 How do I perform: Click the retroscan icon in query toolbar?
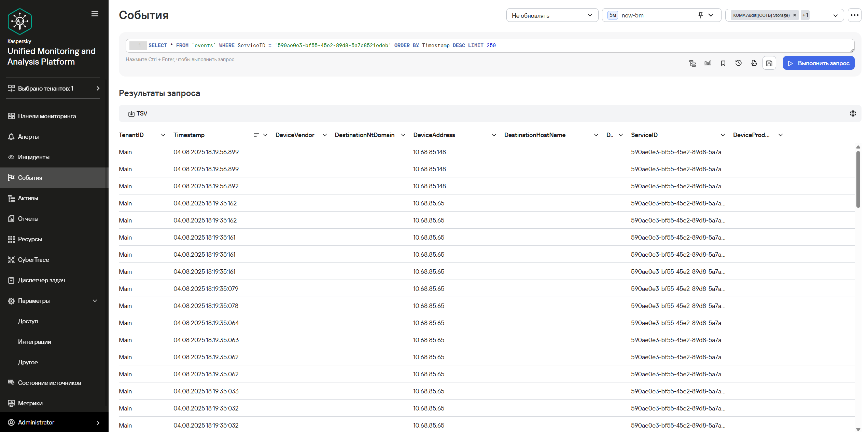pos(754,63)
